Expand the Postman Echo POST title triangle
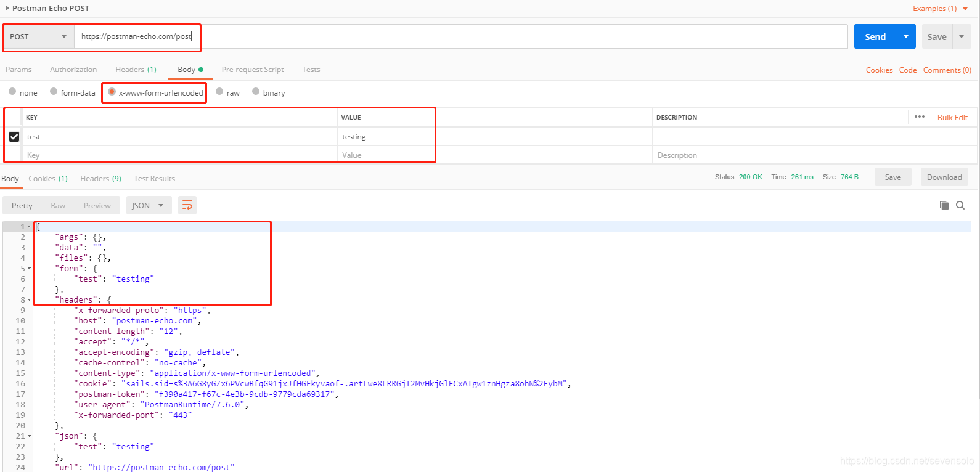This screenshot has width=980, height=472. coord(7,8)
